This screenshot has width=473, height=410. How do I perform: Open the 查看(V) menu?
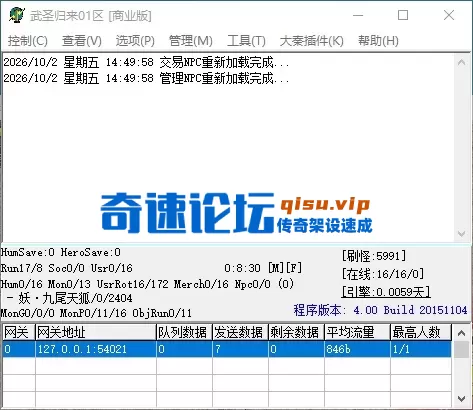click(82, 41)
